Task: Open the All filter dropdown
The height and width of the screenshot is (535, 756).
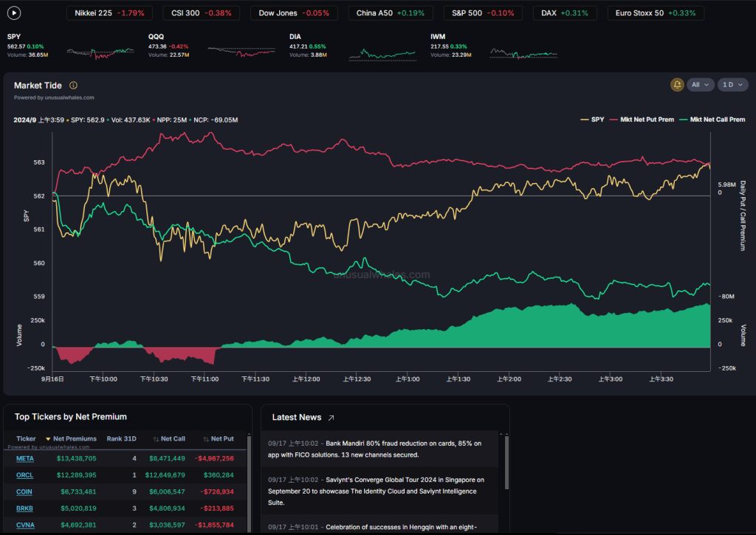Action: 701,85
